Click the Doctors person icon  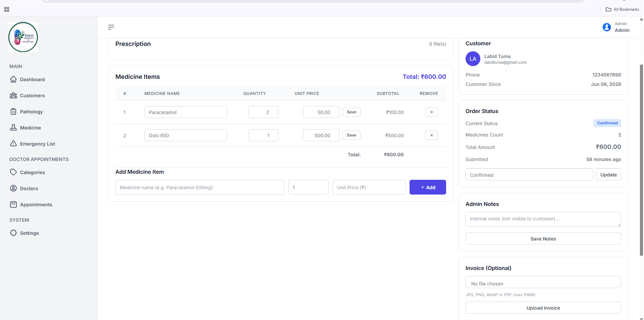(13, 188)
